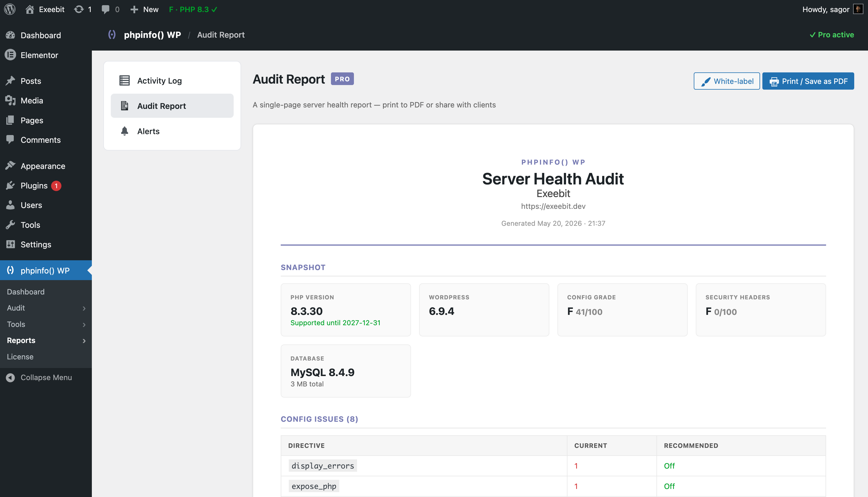Open the License submenu item
This screenshot has width=868, height=497.
20,357
